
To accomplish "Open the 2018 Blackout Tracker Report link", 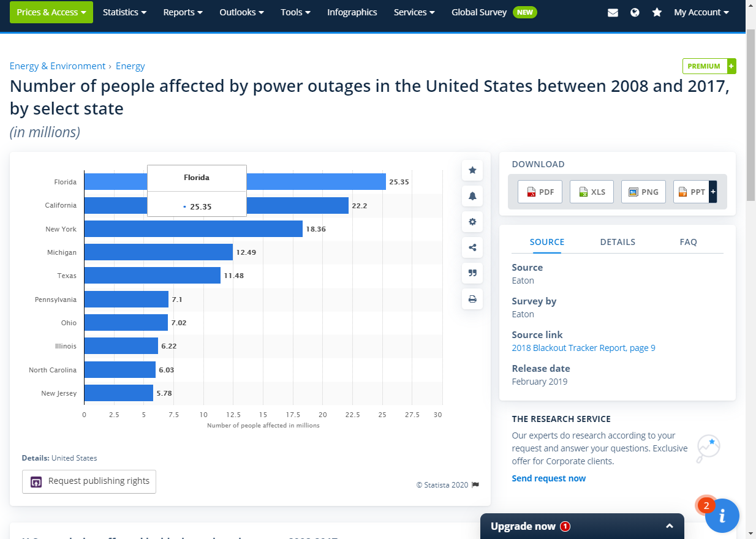I will pos(583,347).
